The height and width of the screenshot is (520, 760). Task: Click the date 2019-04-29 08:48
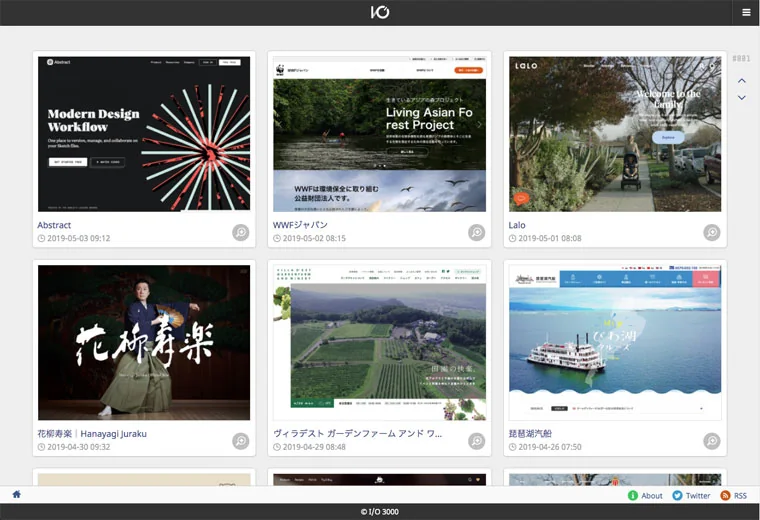[x=314, y=447]
